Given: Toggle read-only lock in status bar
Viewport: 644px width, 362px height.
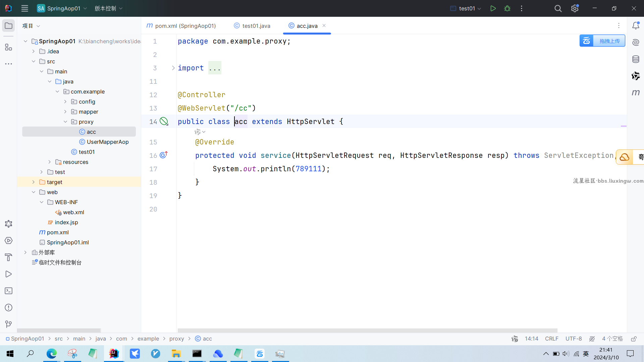Looking at the screenshot, I should 634,339.
